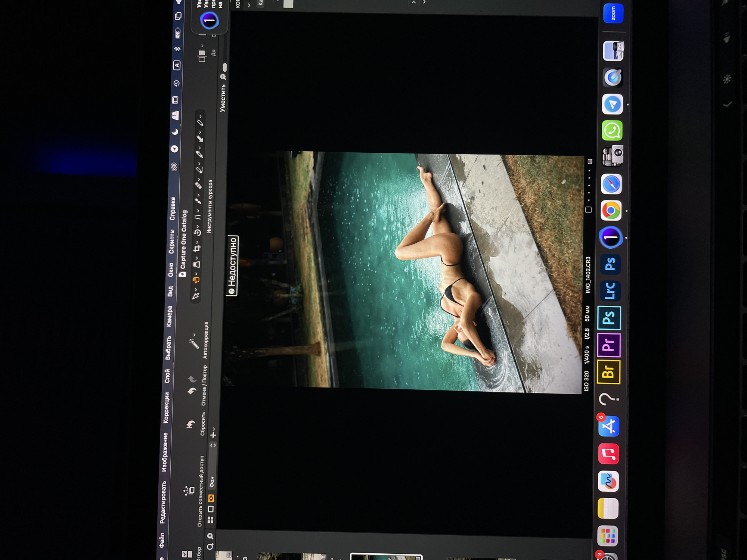Viewport: 747px width, 560px height.
Task: Click the zoom-in magnifier with plus
Action: (210, 536)
